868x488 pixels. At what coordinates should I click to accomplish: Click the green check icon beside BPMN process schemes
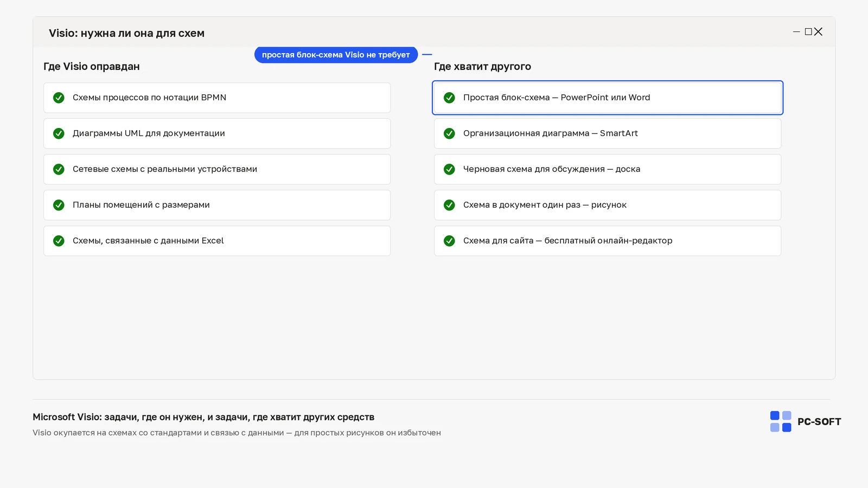pyautogui.click(x=59, y=98)
